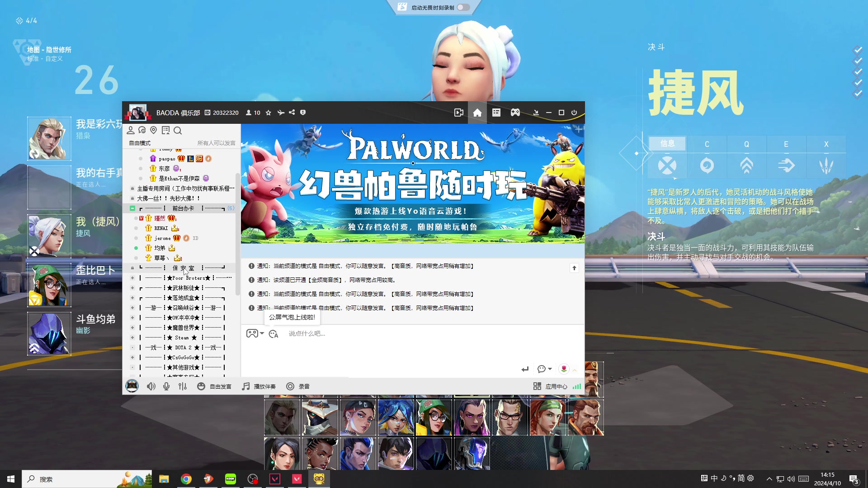Open Google Chrome from the taskbar

(186, 479)
